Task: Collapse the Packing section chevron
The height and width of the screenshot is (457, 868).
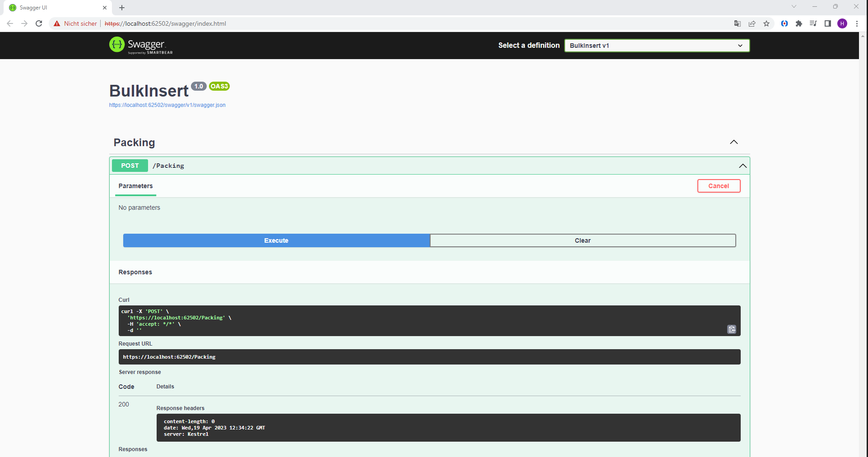Action: [733, 142]
